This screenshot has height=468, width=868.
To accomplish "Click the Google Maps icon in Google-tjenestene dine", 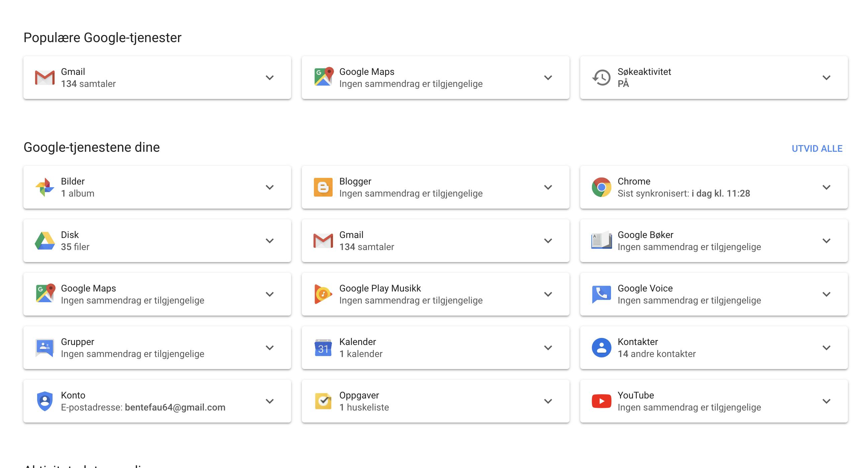I will [45, 293].
